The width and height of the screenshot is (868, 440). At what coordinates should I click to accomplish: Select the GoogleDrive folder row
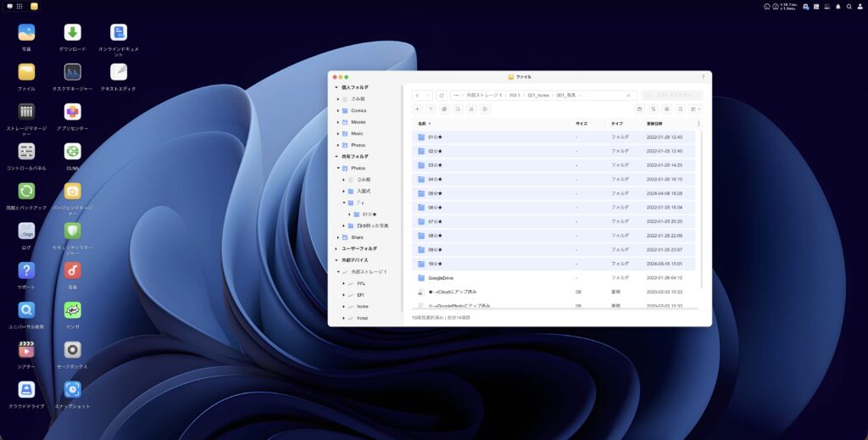[x=441, y=278]
